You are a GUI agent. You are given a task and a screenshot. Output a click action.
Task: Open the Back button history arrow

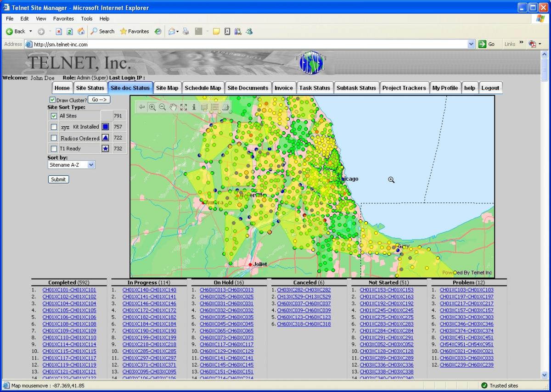click(x=31, y=31)
